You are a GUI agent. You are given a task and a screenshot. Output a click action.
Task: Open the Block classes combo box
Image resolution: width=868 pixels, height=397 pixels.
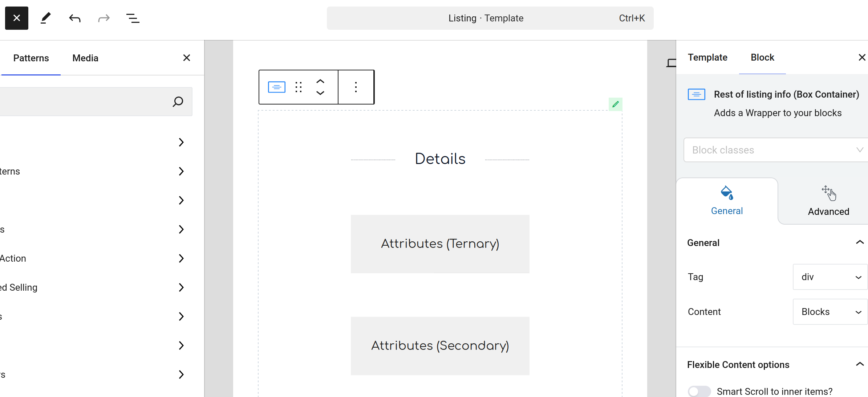point(776,150)
